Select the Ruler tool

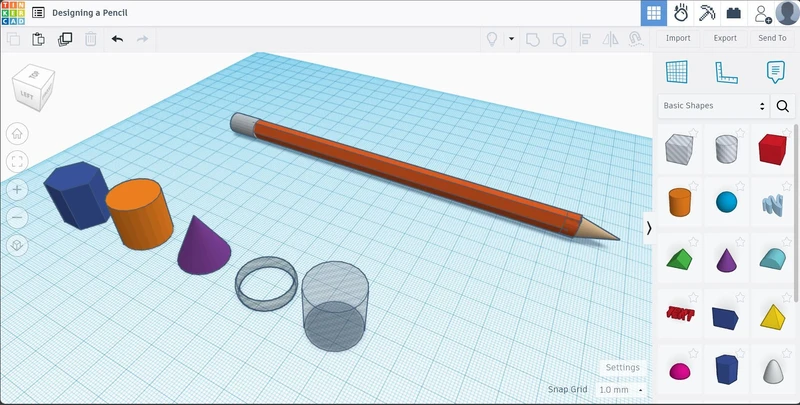coord(726,72)
